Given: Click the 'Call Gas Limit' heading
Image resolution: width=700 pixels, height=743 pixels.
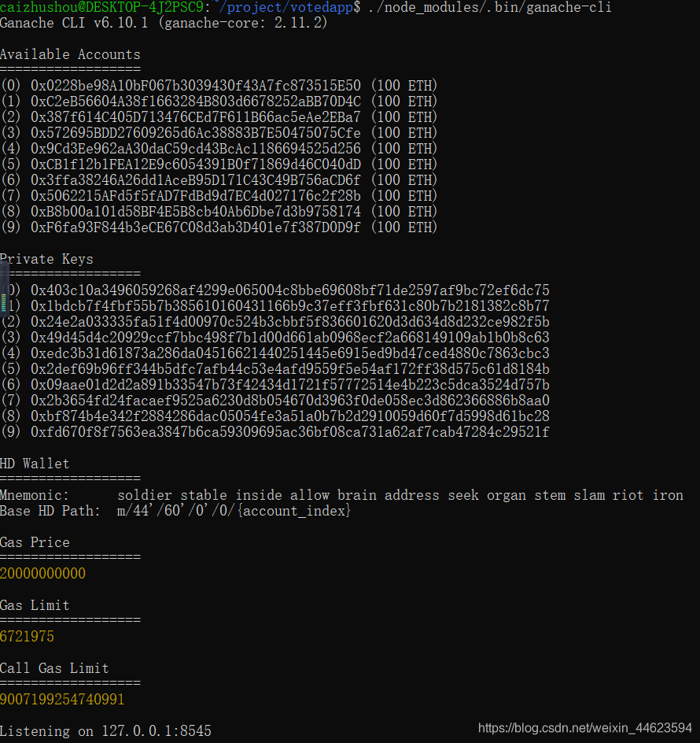Looking at the screenshot, I should [x=54, y=668].
